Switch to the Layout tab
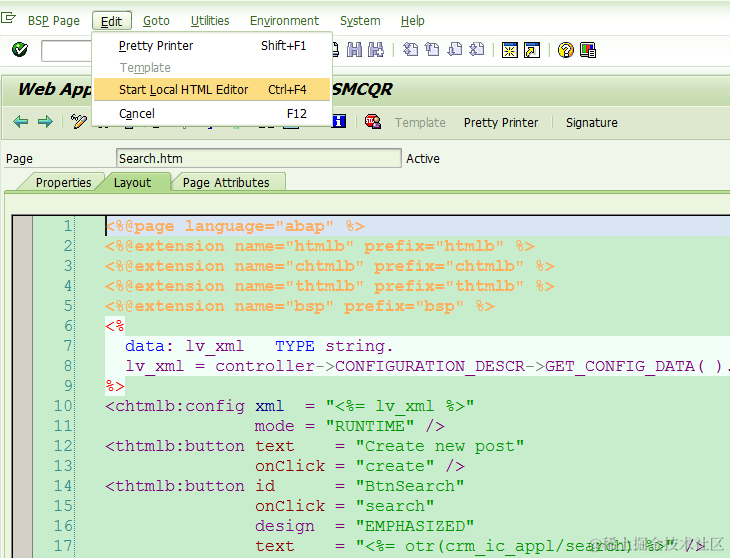This screenshot has width=730, height=558. 133,182
